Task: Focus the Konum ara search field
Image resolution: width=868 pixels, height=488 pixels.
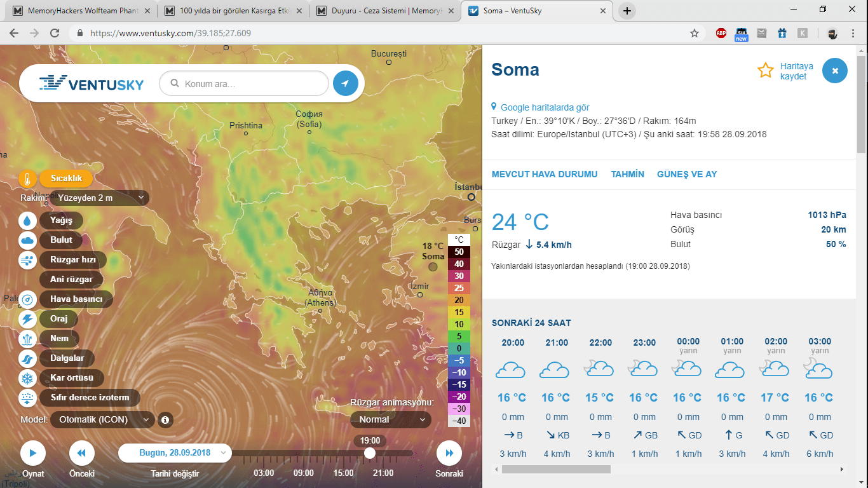Action: pyautogui.click(x=244, y=83)
